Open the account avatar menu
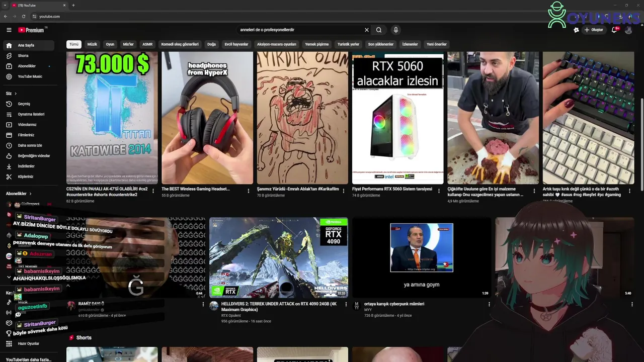 pos(628,30)
